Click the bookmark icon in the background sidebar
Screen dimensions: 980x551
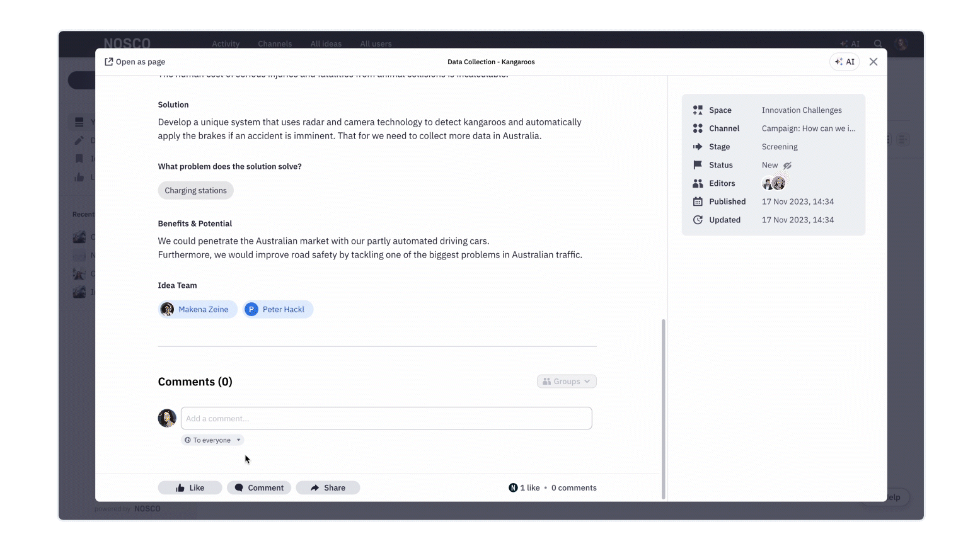[79, 159]
